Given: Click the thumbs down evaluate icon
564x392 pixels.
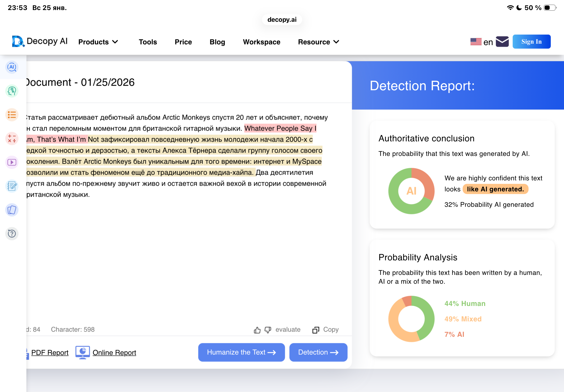Looking at the screenshot, I should 268,330.
